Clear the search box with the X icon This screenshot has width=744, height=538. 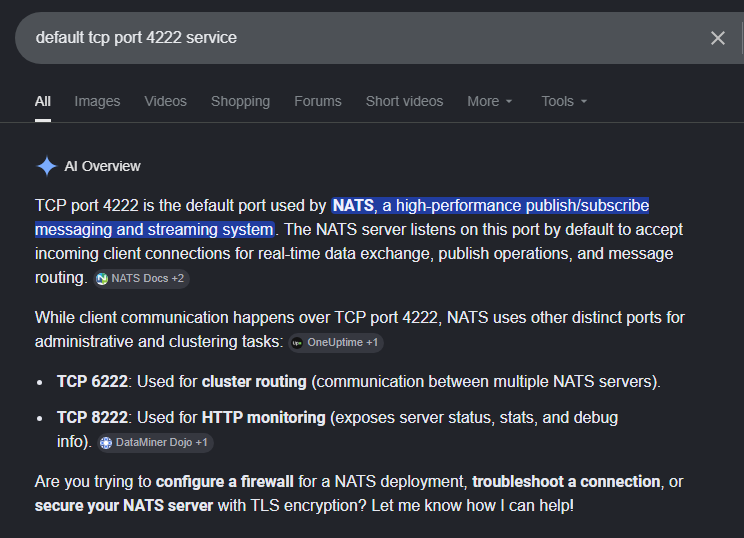717,38
